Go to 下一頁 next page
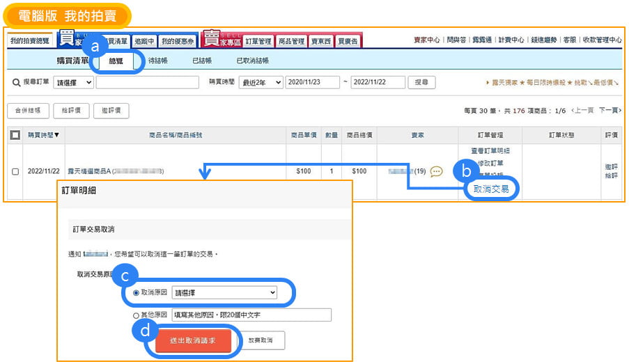This screenshot has height=364, width=629. pos(609,111)
